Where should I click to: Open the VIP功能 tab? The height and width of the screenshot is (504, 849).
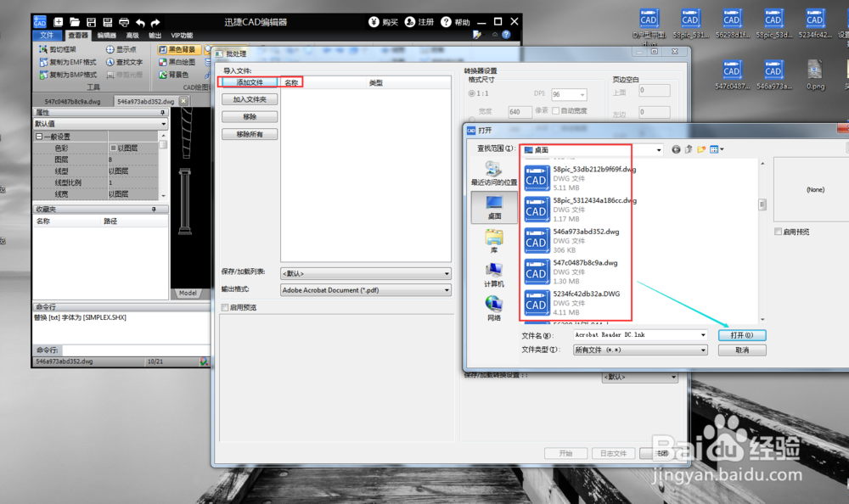[182, 35]
